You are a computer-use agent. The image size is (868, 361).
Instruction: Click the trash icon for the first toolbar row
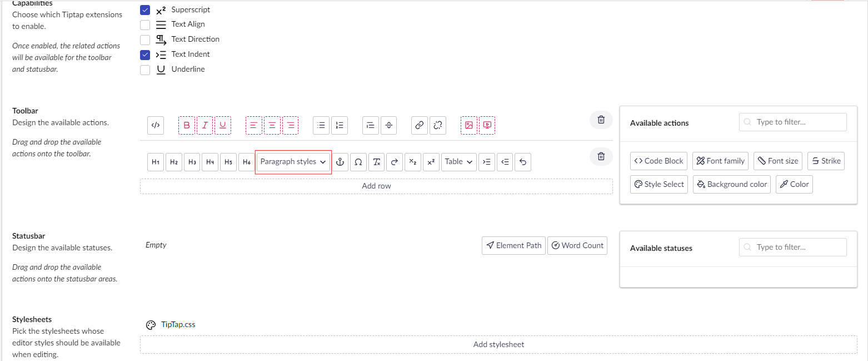coord(601,120)
